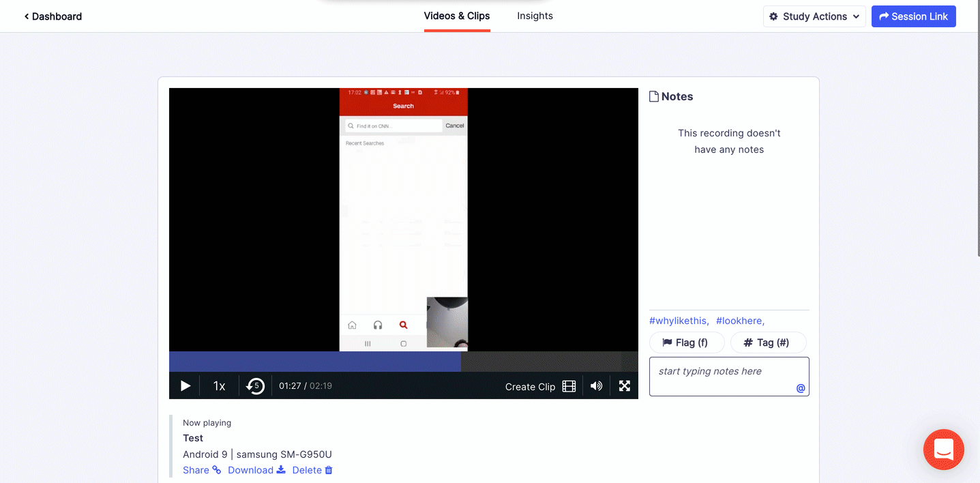Insert the #whylikethis tag
Image resolution: width=980 pixels, height=483 pixels.
679,321
